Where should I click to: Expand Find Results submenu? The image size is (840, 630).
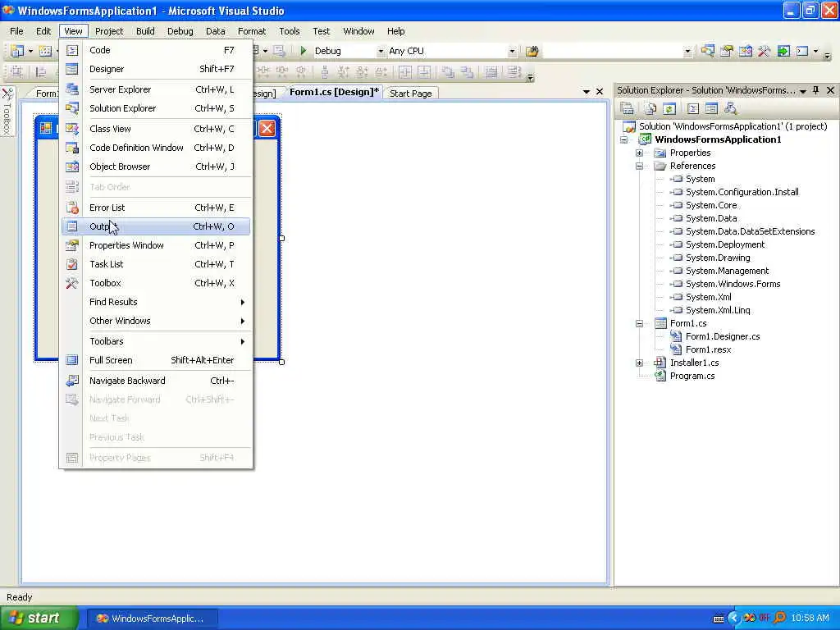tap(155, 302)
